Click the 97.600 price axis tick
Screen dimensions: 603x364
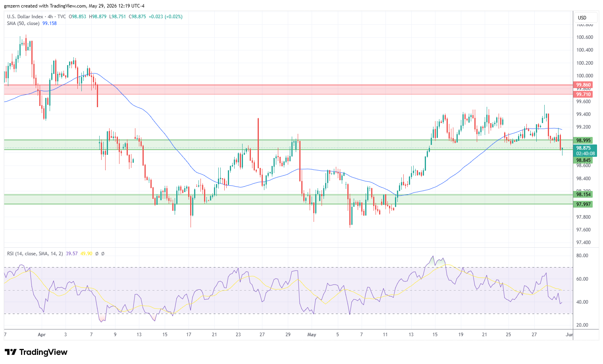(x=584, y=230)
